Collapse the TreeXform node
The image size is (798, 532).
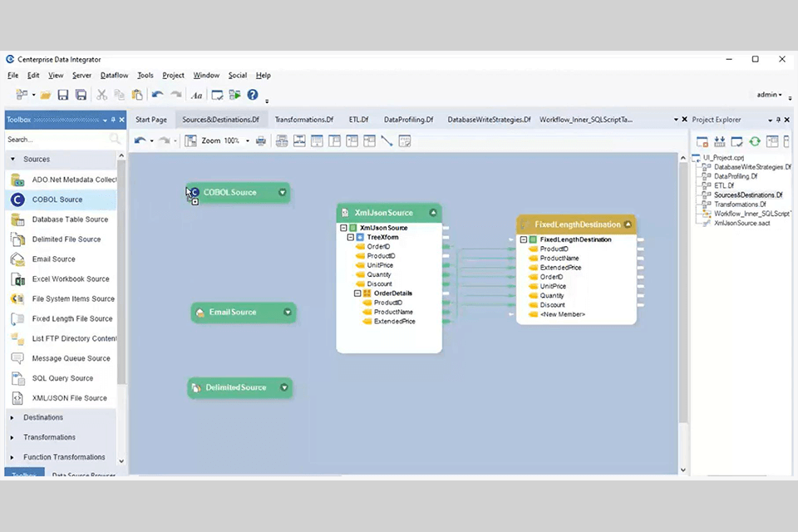click(x=351, y=237)
